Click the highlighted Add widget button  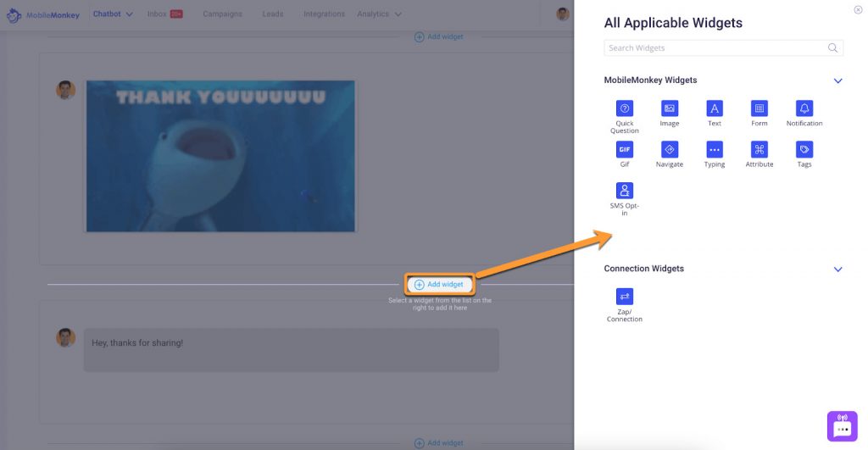[x=440, y=285]
